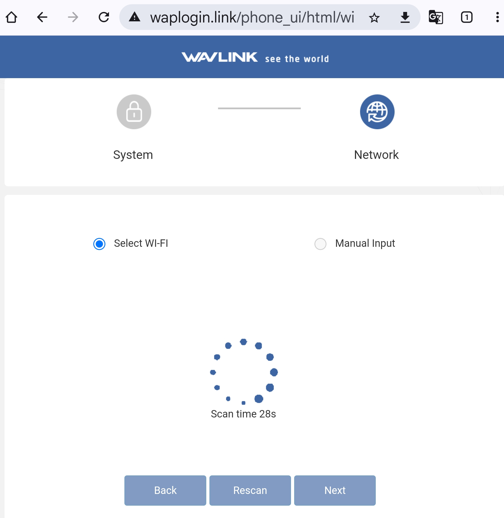Focus the waplogin.link URL field
Image resolution: width=504 pixels, height=518 pixels.
pos(252,17)
